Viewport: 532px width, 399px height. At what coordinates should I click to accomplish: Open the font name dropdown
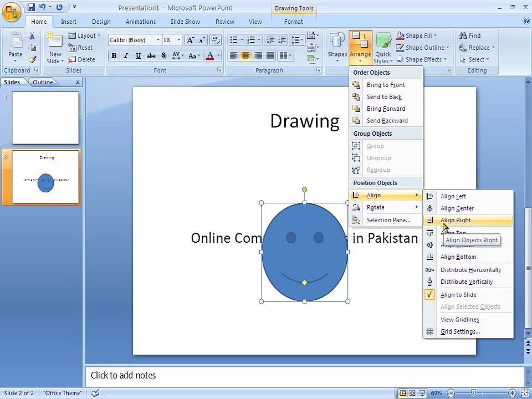tap(158, 40)
